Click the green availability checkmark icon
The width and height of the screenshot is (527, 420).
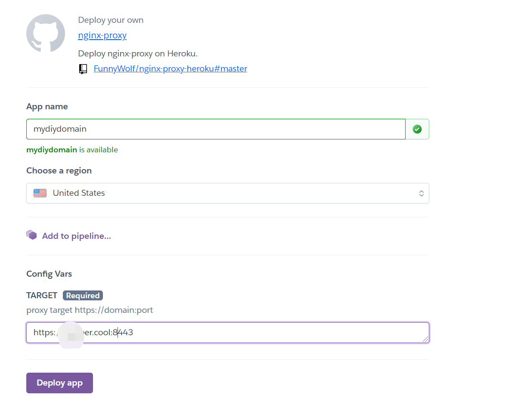point(417,129)
